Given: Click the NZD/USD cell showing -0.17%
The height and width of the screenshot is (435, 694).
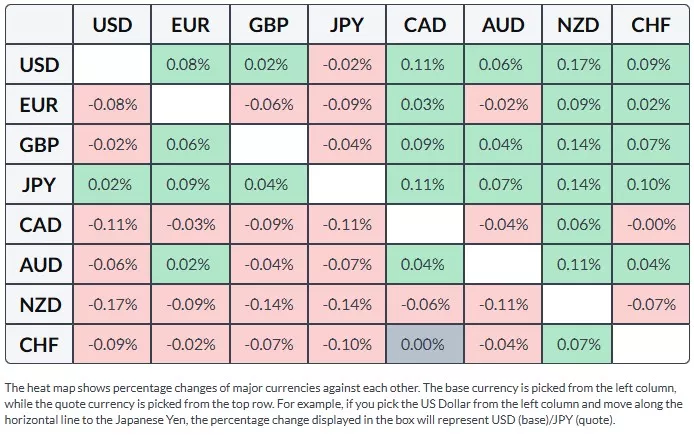Looking at the screenshot, I should pyautogui.click(x=112, y=304).
